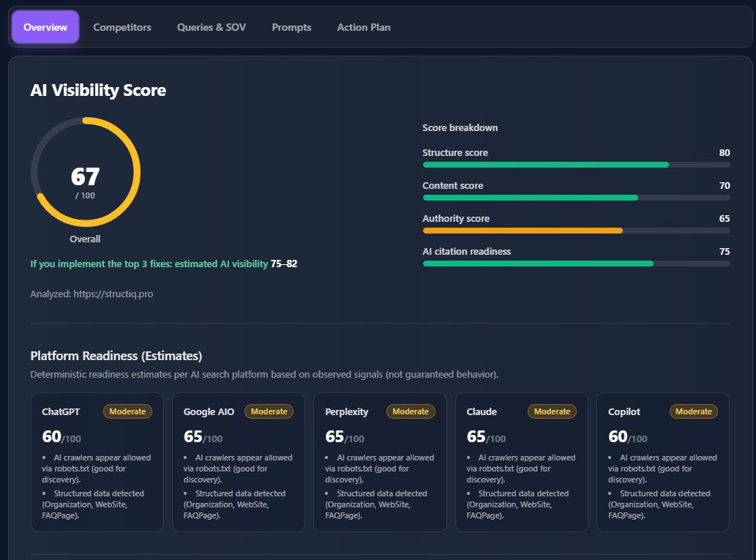Click the Deterministic readiness estimates description

coord(264,375)
